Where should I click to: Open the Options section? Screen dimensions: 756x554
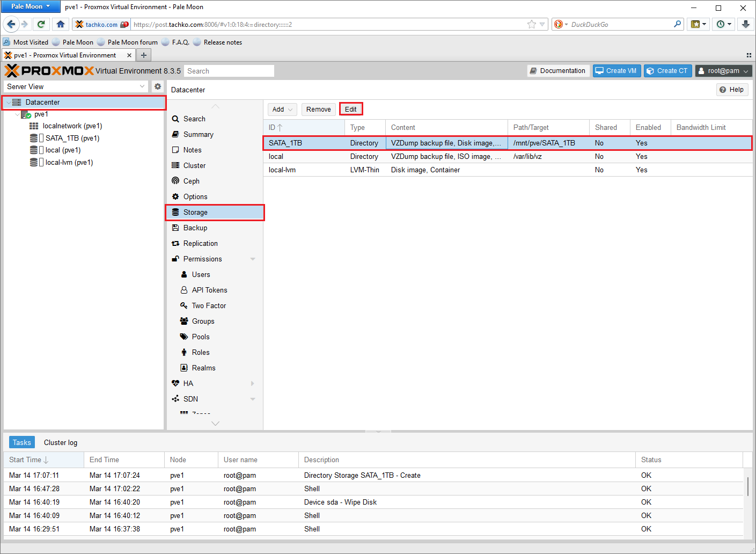[215, 196]
